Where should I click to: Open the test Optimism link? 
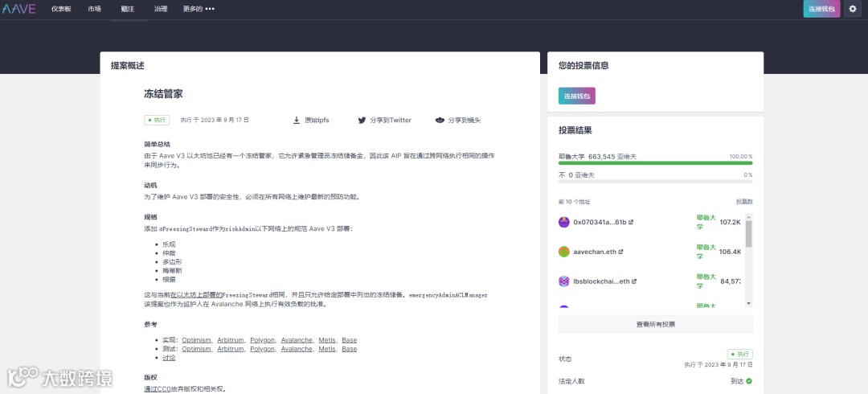[196, 349]
